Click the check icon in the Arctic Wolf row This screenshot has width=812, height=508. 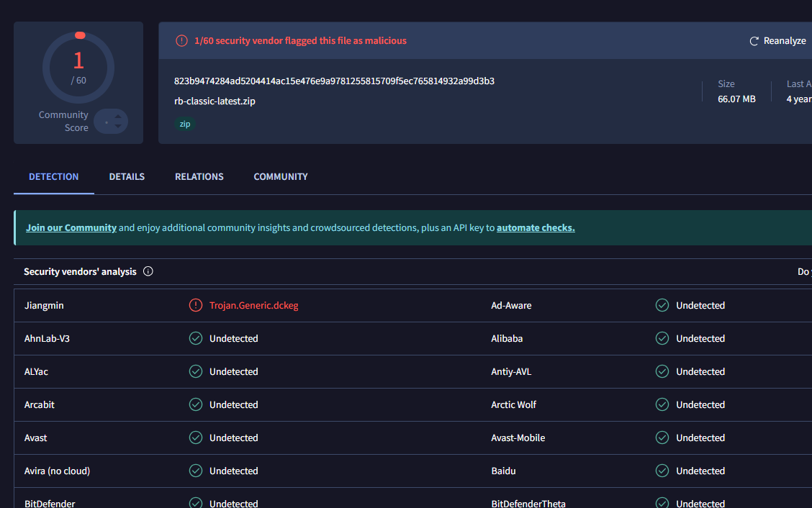(662, 404)
